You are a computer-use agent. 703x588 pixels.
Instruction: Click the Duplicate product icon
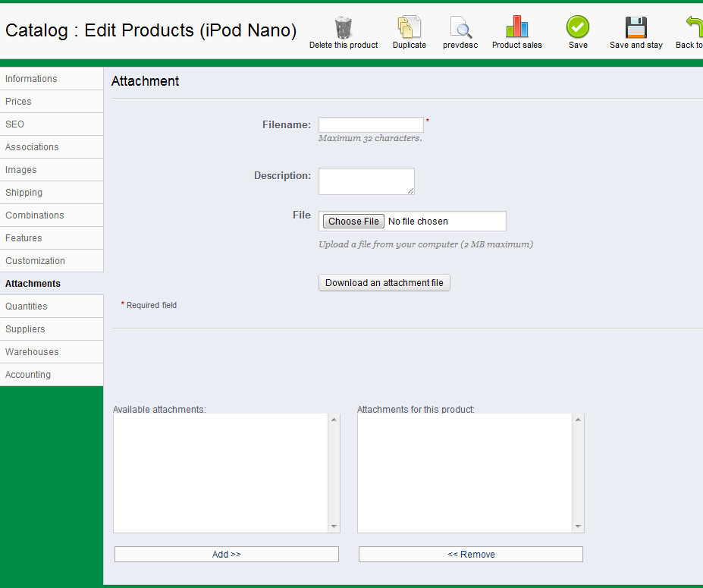(409, 28)
